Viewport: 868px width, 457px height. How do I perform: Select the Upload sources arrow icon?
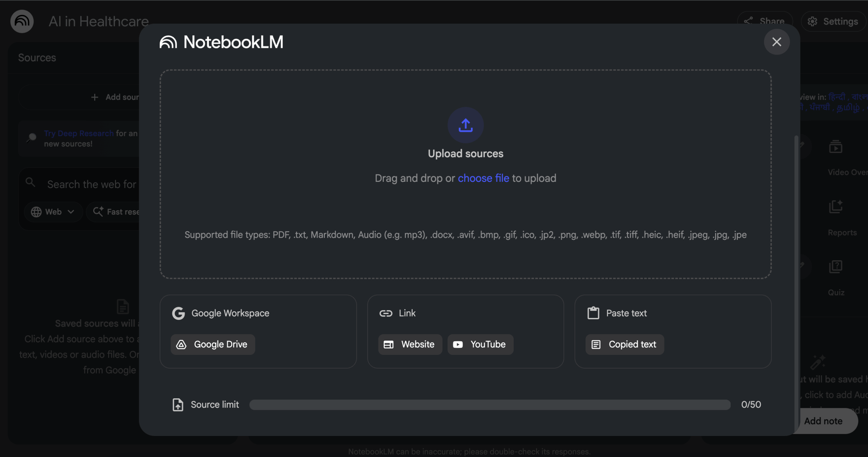(465, 125)
